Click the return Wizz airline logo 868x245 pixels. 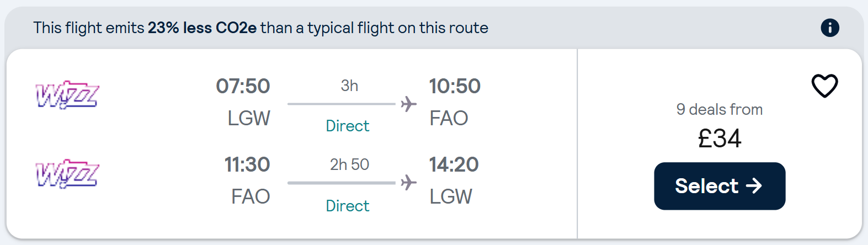(x=67, y=174)
